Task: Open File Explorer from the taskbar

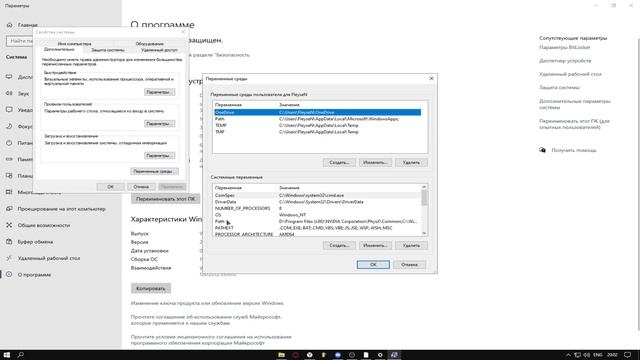Action: point(281,355)
